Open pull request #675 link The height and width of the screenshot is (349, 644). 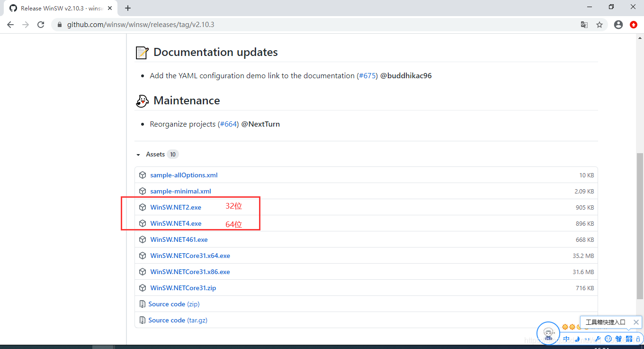[x=367, y=75]
